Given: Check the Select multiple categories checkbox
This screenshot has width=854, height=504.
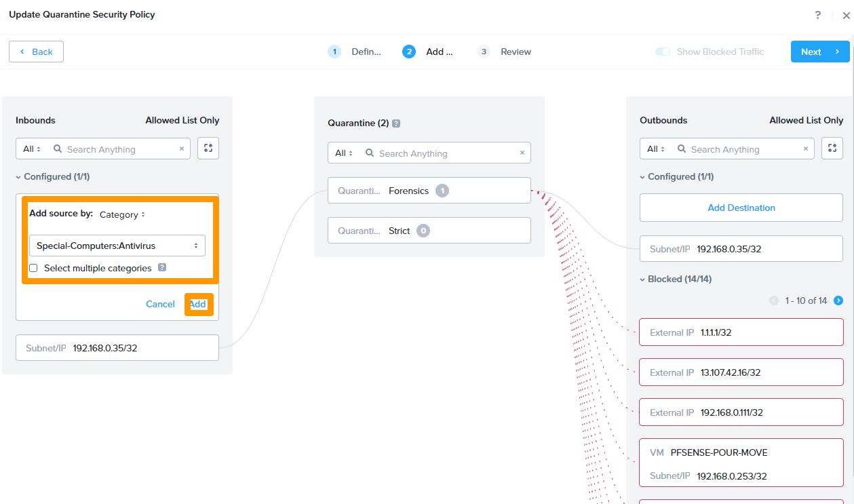Looking at the screenshot, I should pos(33,267).
